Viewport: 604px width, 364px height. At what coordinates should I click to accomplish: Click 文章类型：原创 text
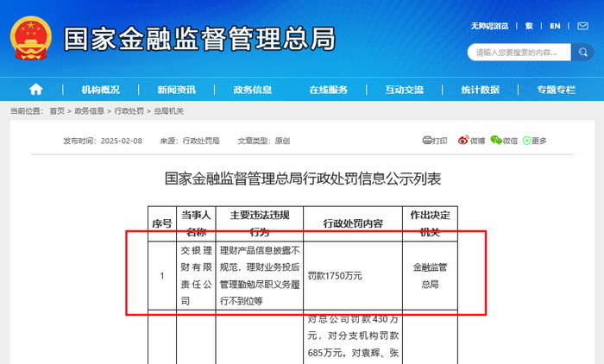pos(264,141)
